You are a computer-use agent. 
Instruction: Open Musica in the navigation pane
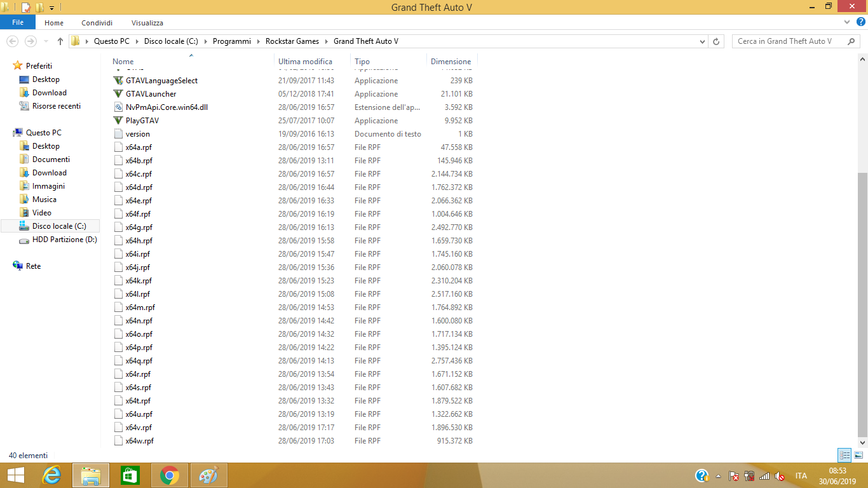44,200
